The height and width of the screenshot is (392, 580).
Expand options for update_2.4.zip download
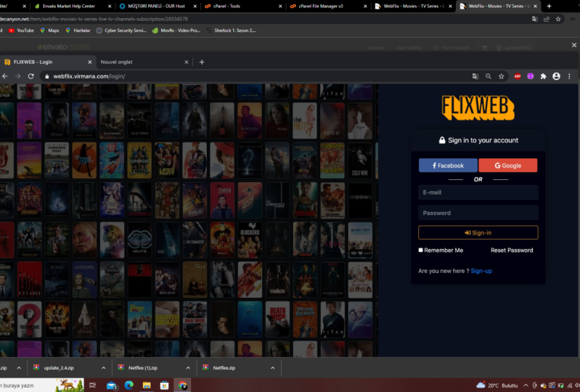(103, 368)
